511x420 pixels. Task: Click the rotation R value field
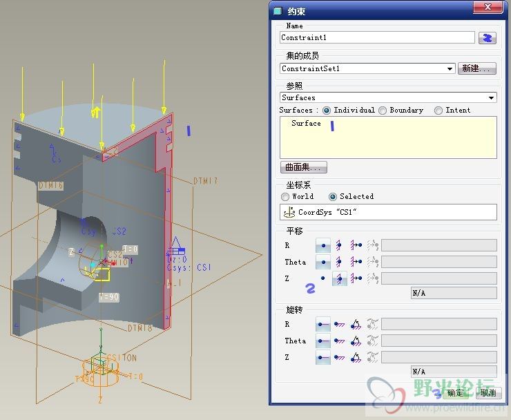coord(439,324)
